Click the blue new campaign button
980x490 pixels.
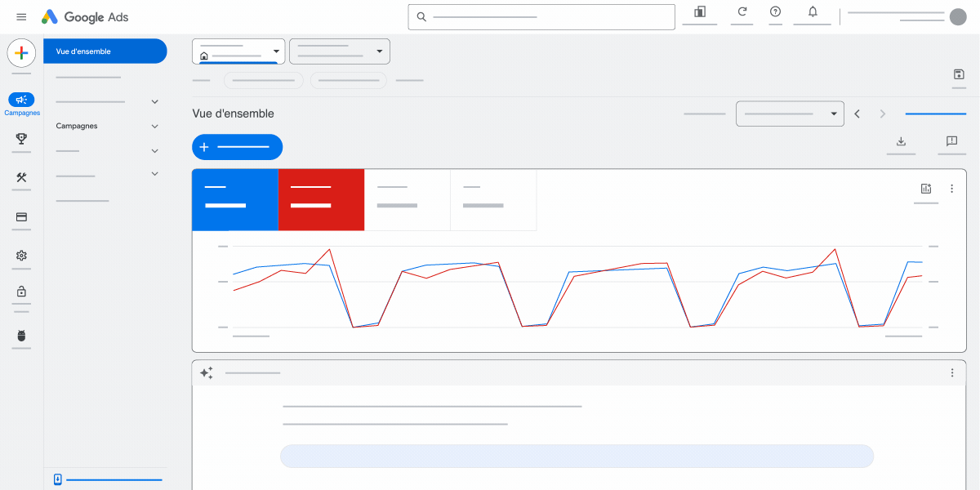[237, 147]
